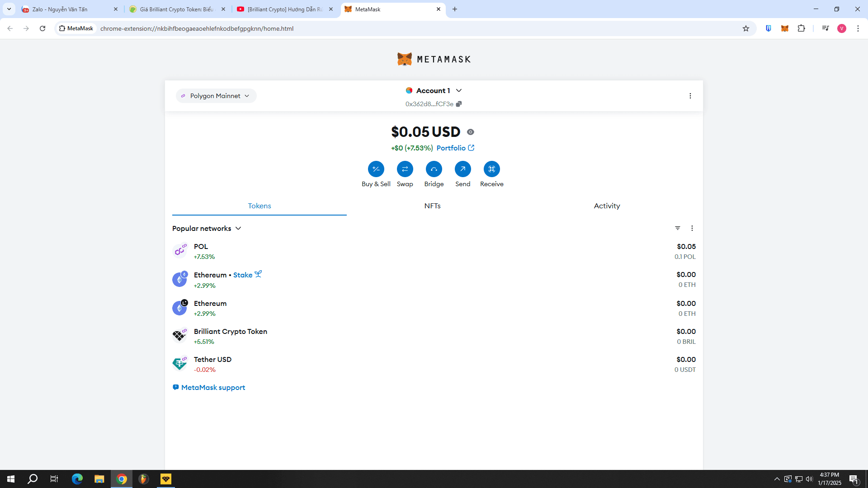Viewport: 868px width, 488px height.
Task: Click the browser tab search chevron
Action: point(9,9)
